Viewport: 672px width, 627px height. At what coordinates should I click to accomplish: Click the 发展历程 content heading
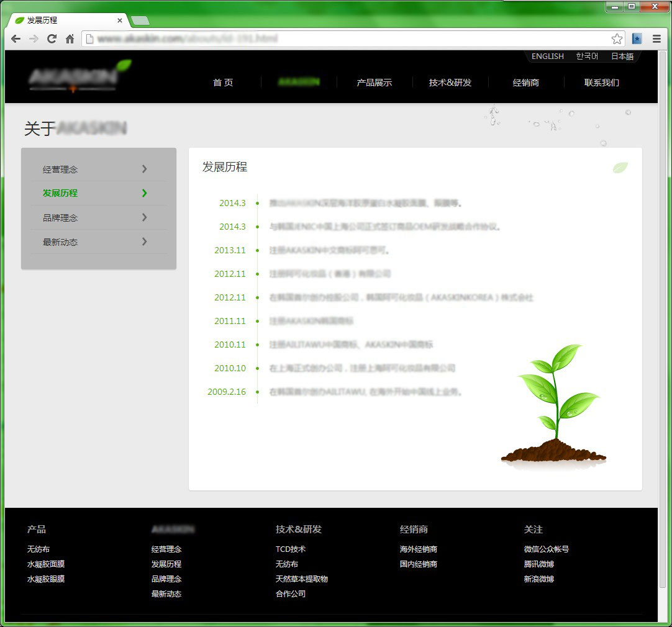(x=225, y=167)
